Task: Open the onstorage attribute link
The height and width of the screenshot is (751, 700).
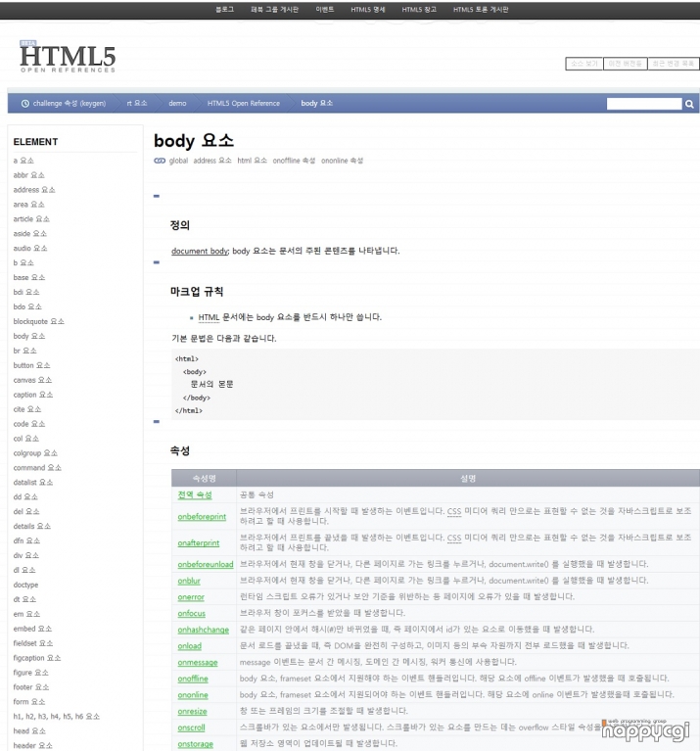Action: (195, 744)
